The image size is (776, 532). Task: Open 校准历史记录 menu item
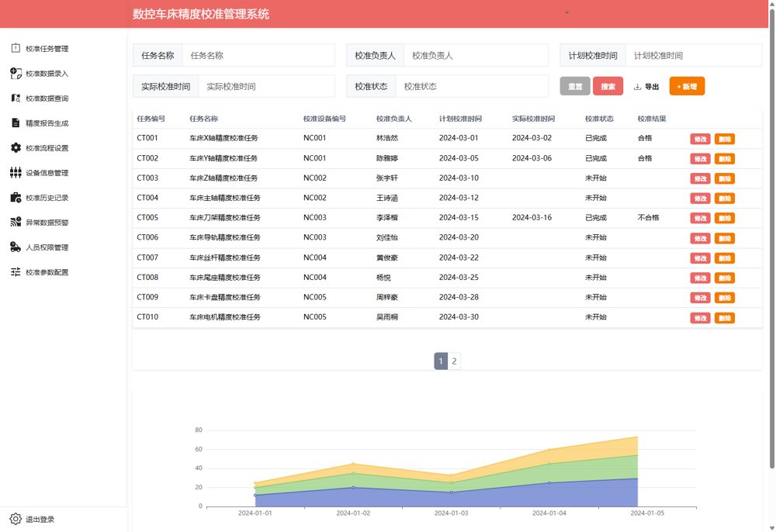click(40, 197)
